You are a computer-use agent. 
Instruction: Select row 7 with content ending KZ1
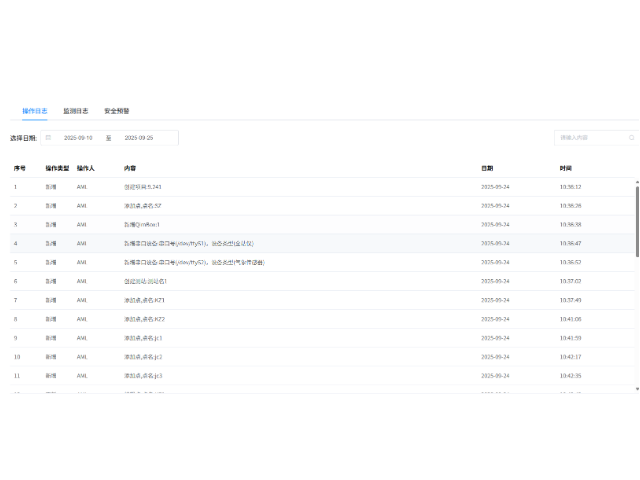[x=300, y=300]
